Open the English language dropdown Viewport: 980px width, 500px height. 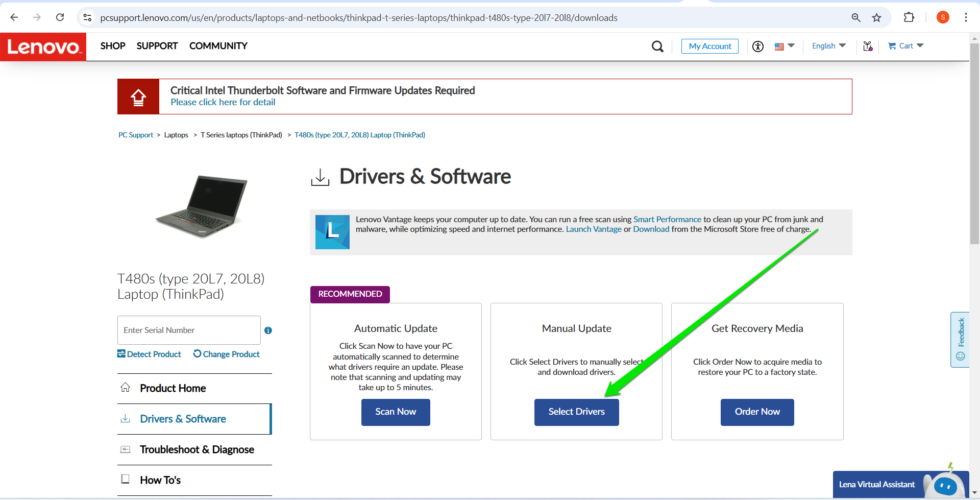click(x=829, y=46)
